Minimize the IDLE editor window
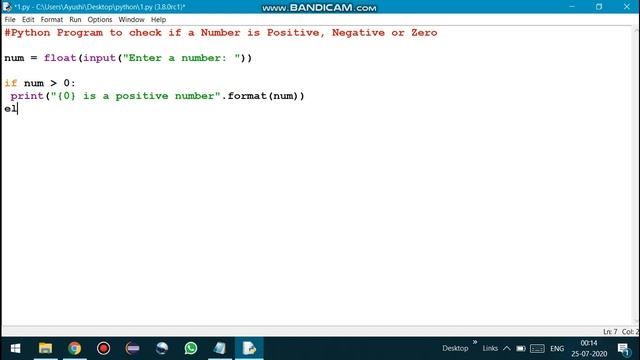The width and height of the screenshot is (640, 360). [571, 7]
